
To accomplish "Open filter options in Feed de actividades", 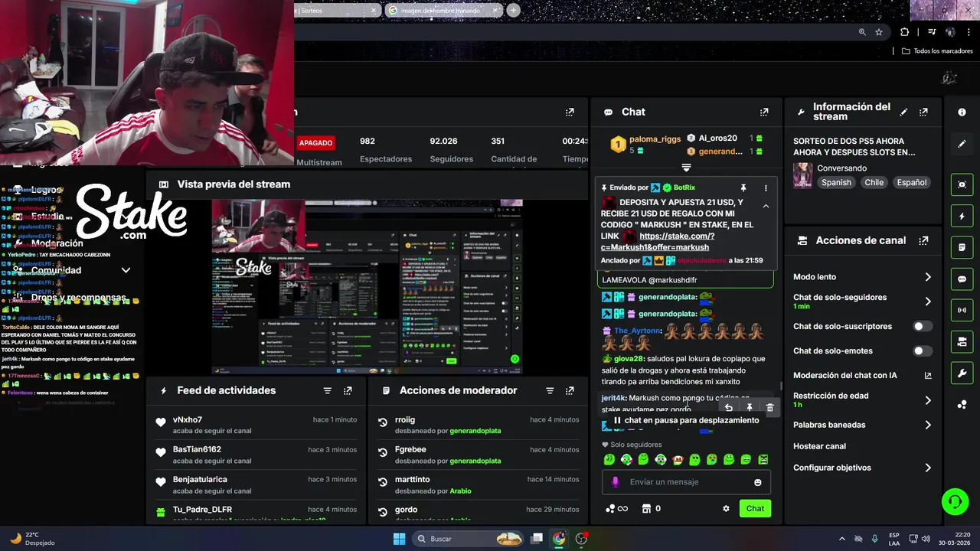I will pos(328,390).
